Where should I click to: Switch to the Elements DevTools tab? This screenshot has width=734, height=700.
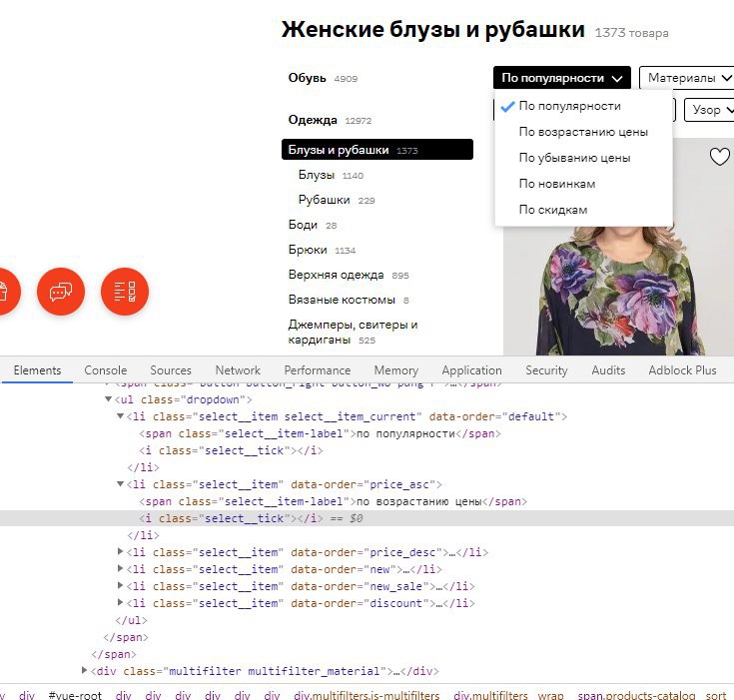coord(38,370)
